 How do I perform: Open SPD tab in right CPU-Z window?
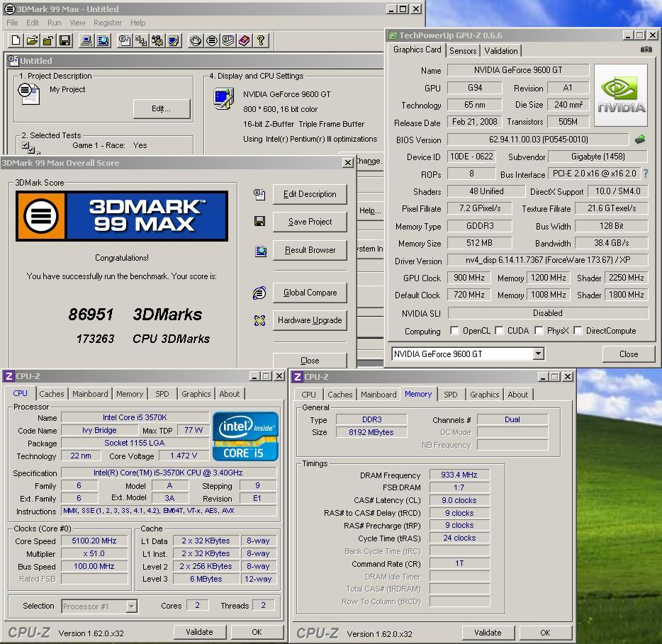pyautogui.click(x=451, y=395)
